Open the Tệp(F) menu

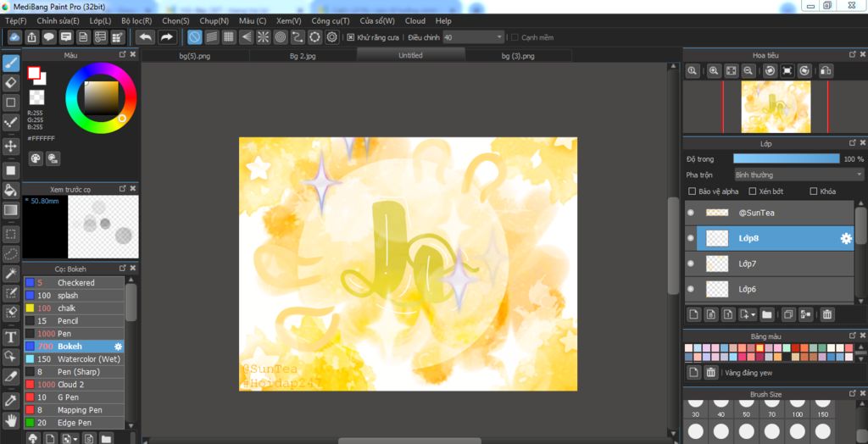[15, 21]
